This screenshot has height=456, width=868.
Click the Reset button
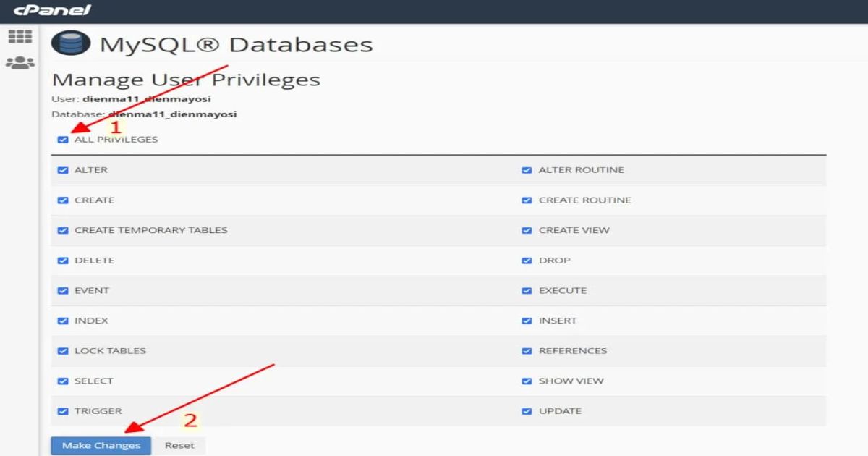179,445
